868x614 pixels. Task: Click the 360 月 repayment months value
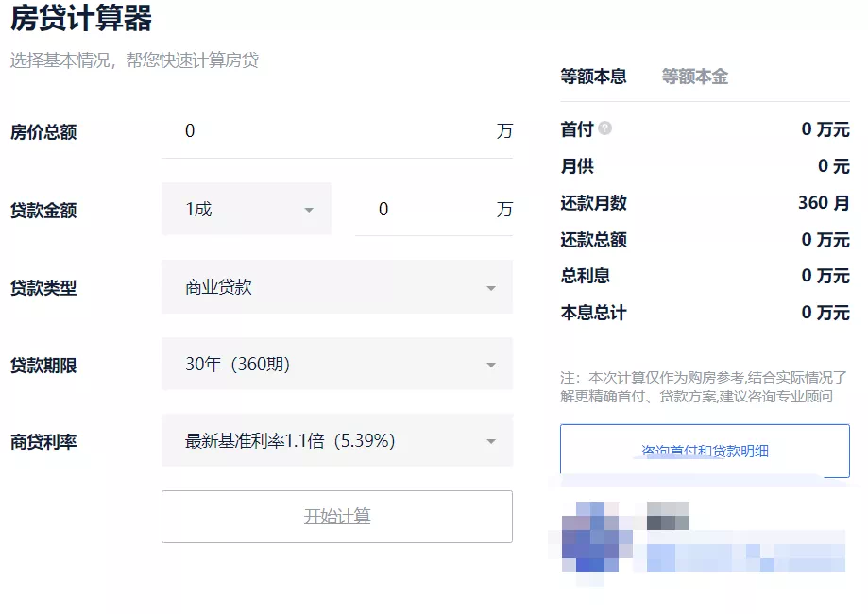click(823, 202)
